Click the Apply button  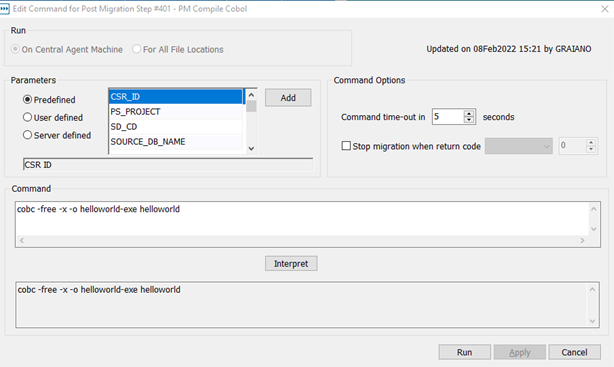click(x=520, y=352)
